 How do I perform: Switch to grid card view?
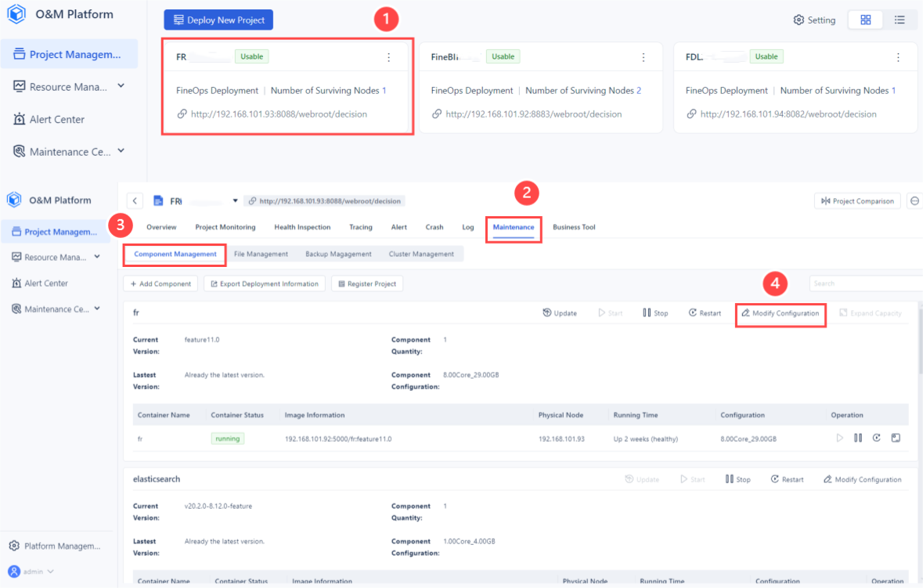pyautogui.click(x=865, y=20)
